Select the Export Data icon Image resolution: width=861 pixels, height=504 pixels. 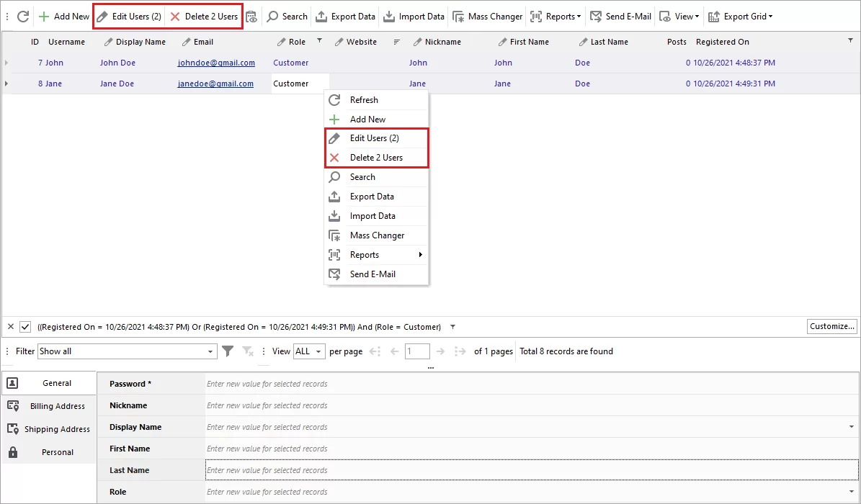click(337, 16)
